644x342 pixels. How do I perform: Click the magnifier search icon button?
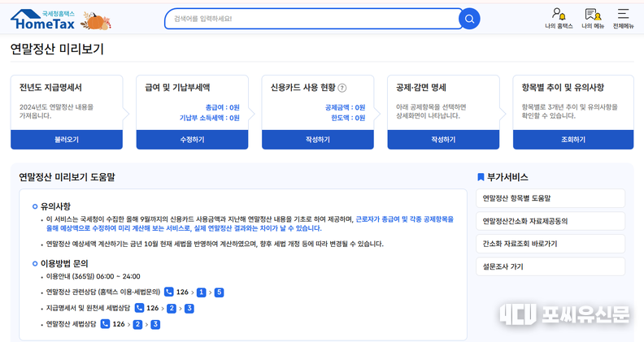pos(469,19)
